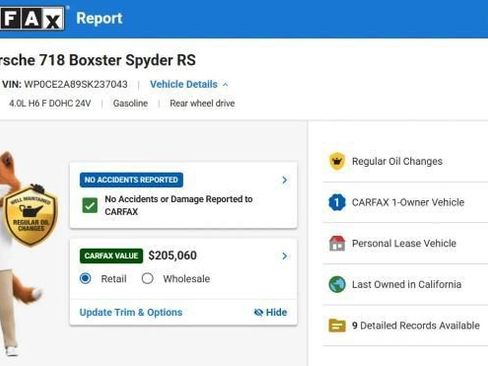Click the Detailed Records folder icon
Image resolution: width=488 pixels, height=366 pixels.
click(337, 325)
